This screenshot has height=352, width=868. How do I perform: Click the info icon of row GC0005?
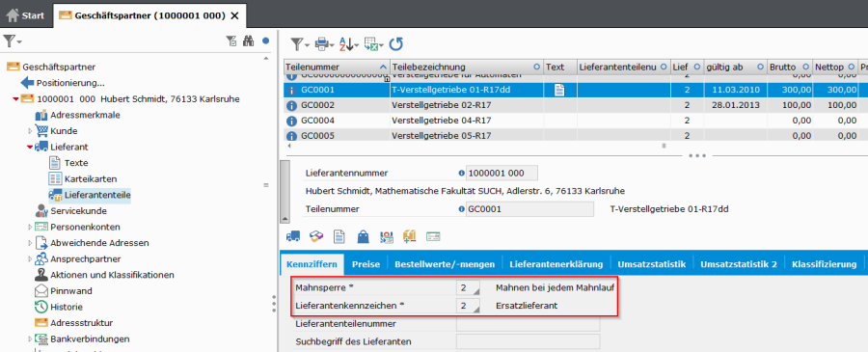click(291, 136)
